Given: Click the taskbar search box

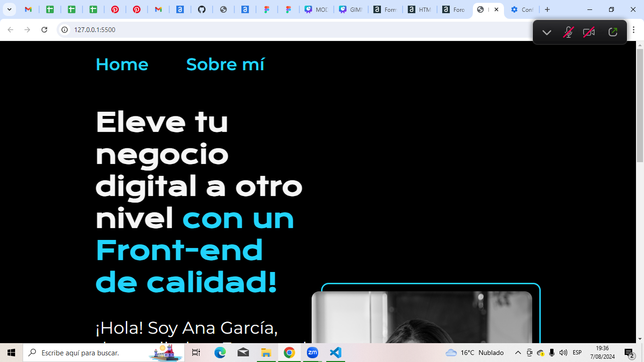Looking at the screenshot, I should tap(104, 353).
